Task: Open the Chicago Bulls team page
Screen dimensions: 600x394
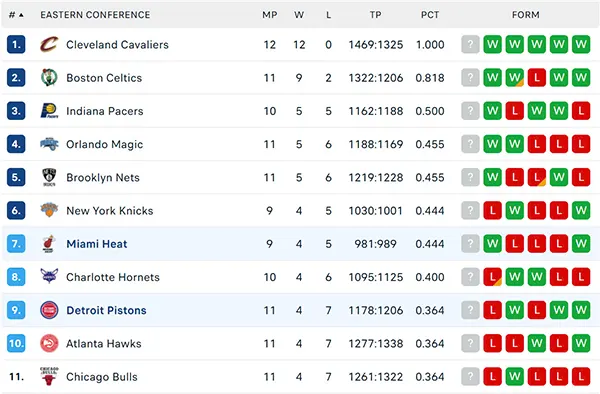Action: pyautogui.click(x=102, y=377)
